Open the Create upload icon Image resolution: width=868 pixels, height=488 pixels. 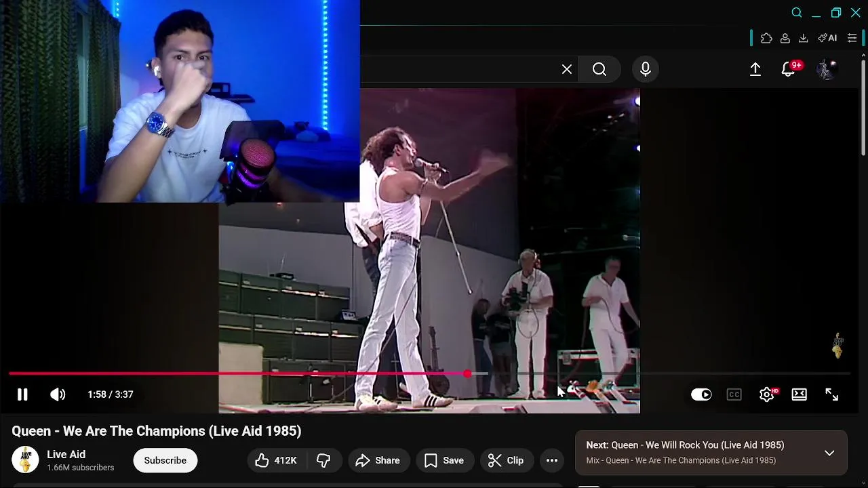pyautogui.click(x=755, y=69)
